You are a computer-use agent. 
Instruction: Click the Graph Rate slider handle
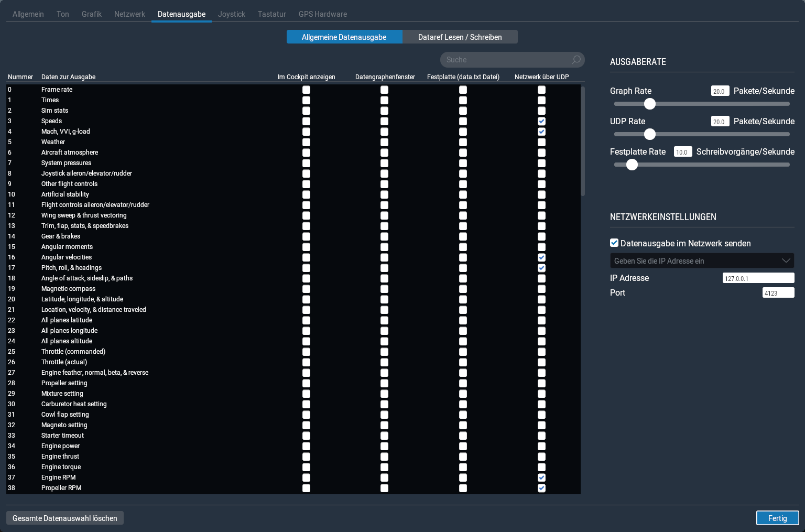pyautogui.click(x=650, y=104)
